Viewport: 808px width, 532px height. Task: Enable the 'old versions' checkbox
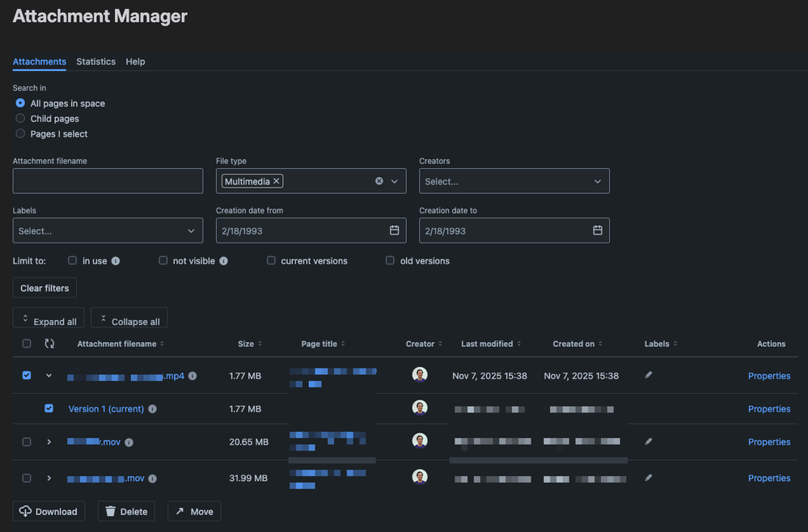coord(390,260)
